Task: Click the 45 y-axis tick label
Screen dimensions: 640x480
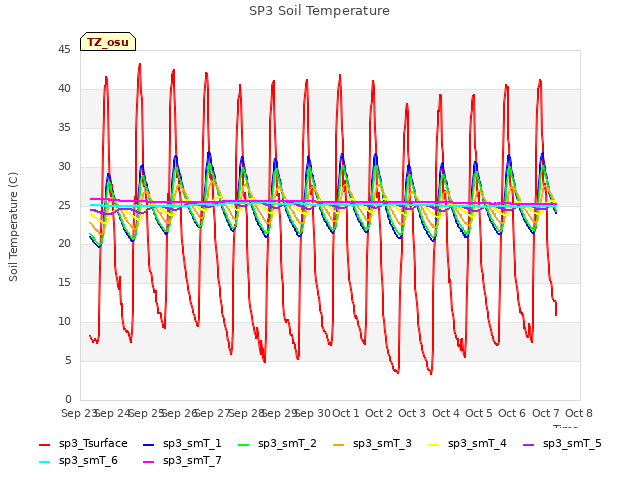Action: pos(64,50)
